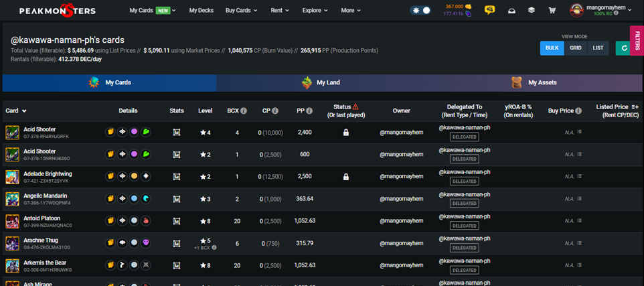The width and height of the screenshot is (644, 286).
Task: Click the purple rarity dot, second Acid Shooter
Action: [134, 155]
